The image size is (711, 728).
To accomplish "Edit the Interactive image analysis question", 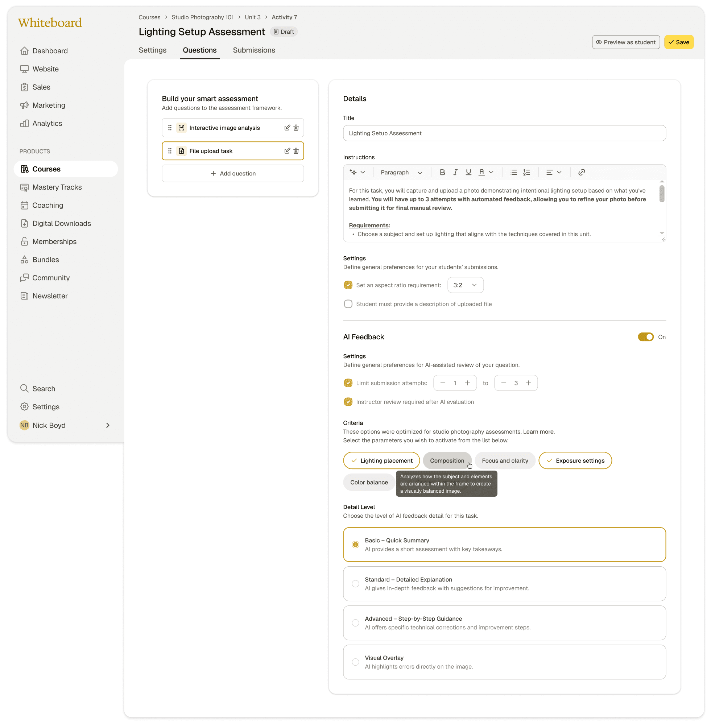I will (x=287, y=128).
